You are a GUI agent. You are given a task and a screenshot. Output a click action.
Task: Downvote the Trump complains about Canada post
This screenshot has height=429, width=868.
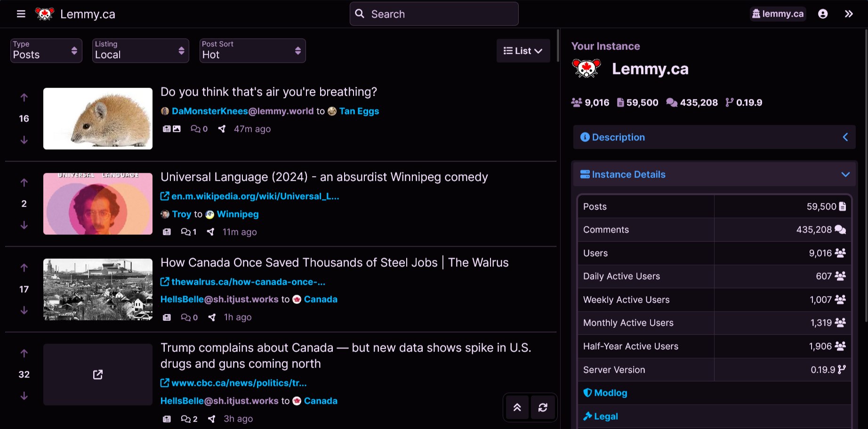click(24, 396)
